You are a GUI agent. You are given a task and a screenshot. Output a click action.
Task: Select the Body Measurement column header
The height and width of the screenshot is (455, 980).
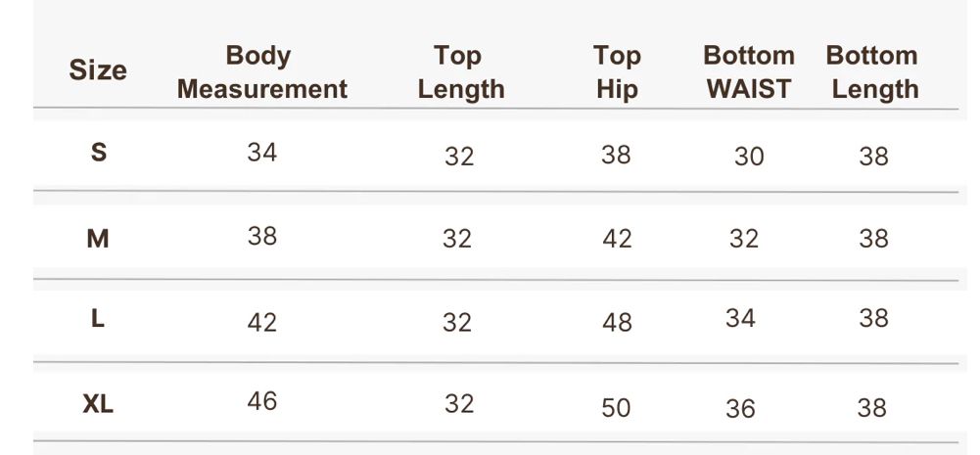tap(261, 72)
